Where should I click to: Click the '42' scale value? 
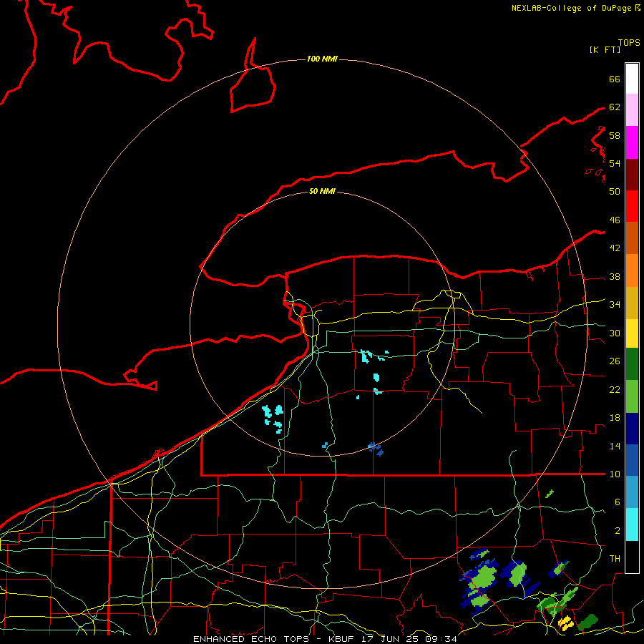[615, 248]
